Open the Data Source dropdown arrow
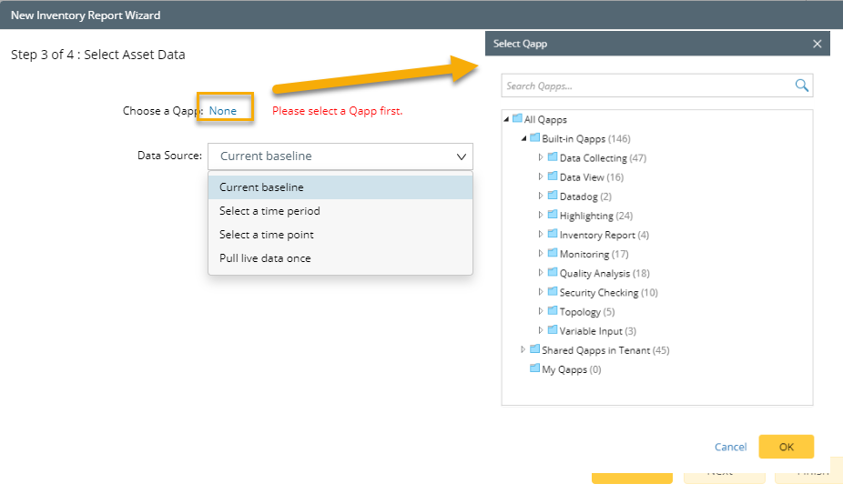The height and width of the screenshot is (504, 843). [461, 156]
